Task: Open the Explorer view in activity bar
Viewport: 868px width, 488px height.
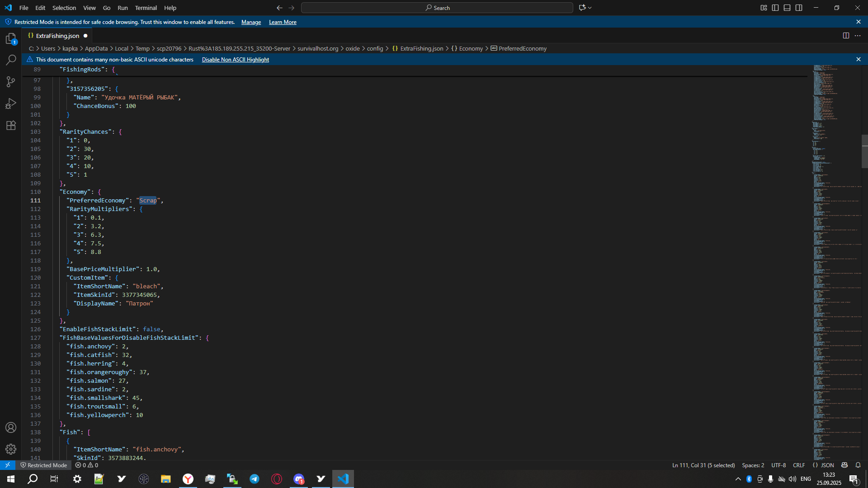Action: (x=11, y=38)
